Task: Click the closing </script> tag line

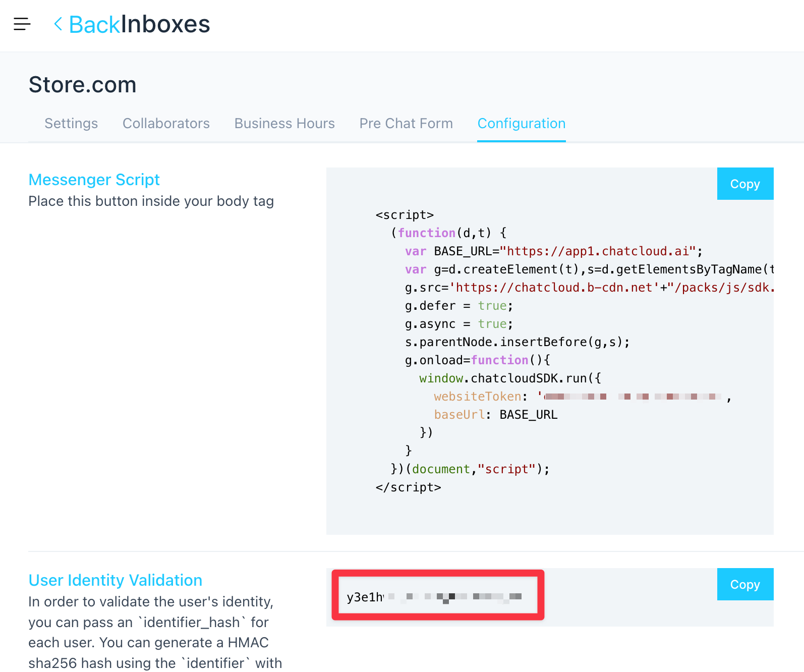Action: [408, 487]
